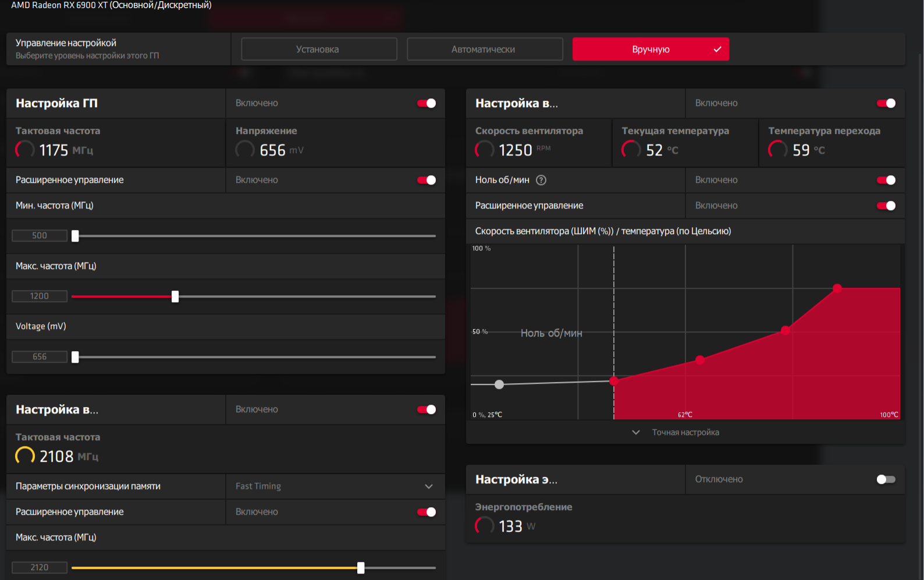Click the Текущая температура 52 °C gauge icon
The image size is (924, 580).
coord(631,150)
